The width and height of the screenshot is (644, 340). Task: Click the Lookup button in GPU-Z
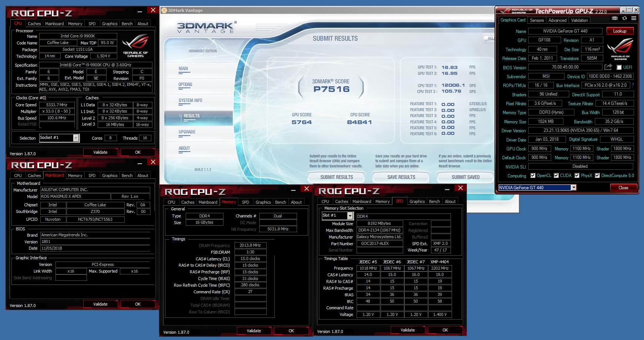point(619,31)
